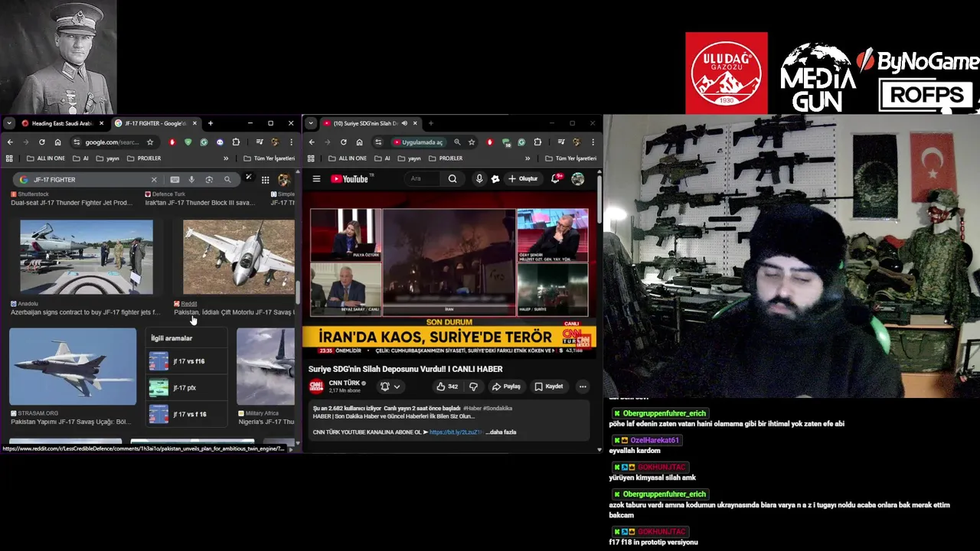Open YouTube notifications bell
This screenshot has height=551, width=980.
556,179
